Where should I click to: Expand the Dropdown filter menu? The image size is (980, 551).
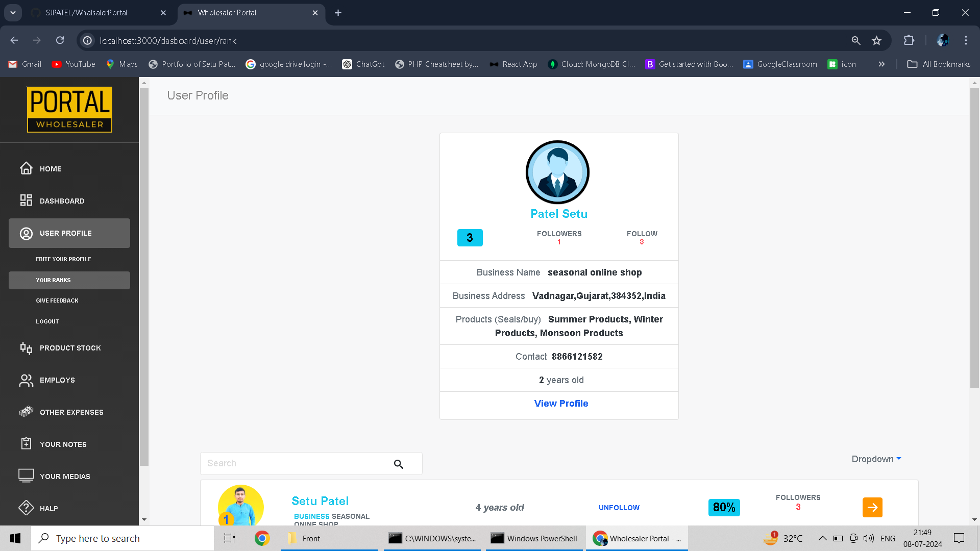click(876, 459)
